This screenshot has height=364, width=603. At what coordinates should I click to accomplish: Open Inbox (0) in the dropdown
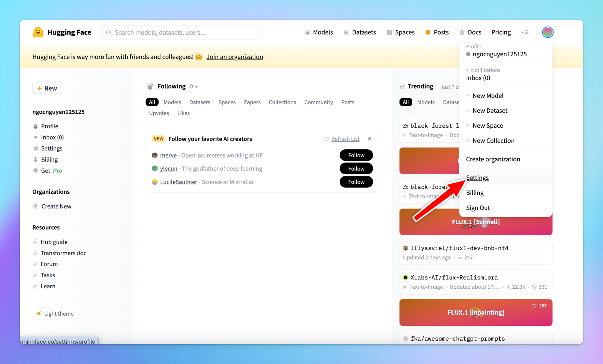click(x=478, y=78)
